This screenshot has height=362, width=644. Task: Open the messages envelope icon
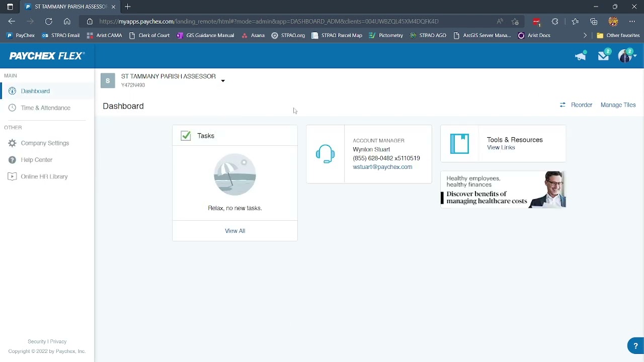pos(604,55)
